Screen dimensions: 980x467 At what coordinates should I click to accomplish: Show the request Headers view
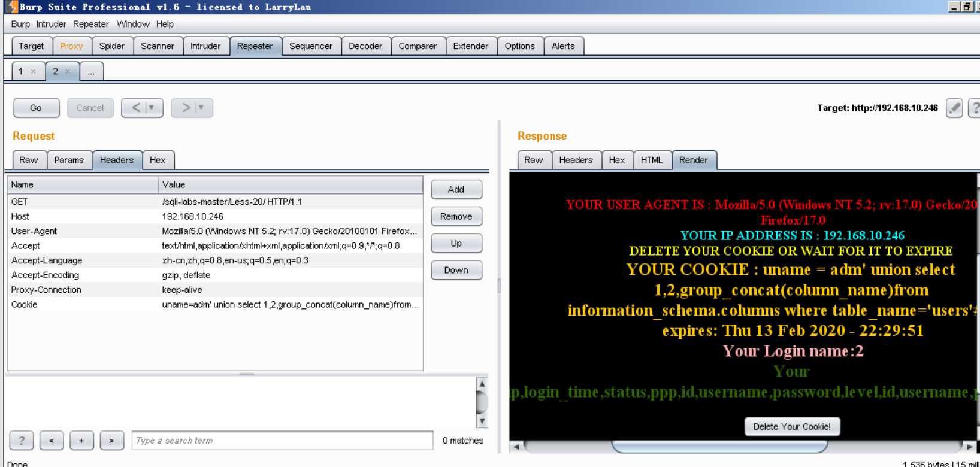pos(117,160)
